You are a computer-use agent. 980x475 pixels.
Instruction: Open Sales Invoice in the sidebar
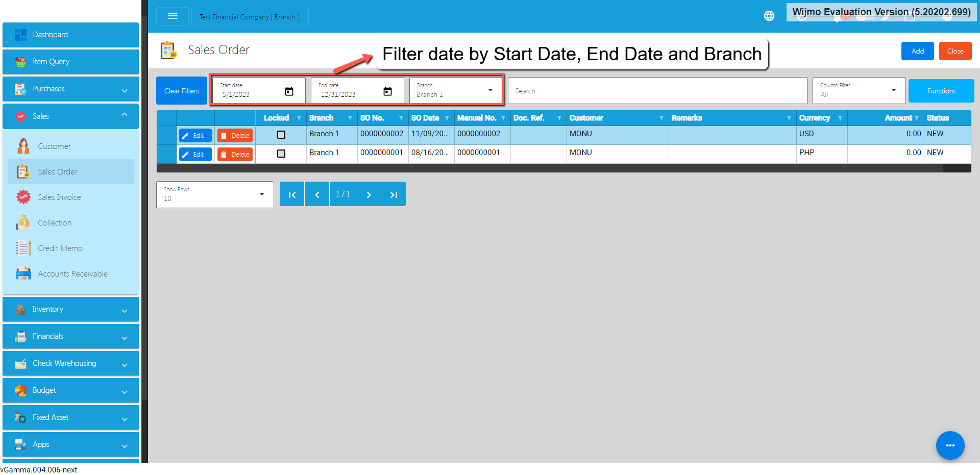(x=59, y=197)
